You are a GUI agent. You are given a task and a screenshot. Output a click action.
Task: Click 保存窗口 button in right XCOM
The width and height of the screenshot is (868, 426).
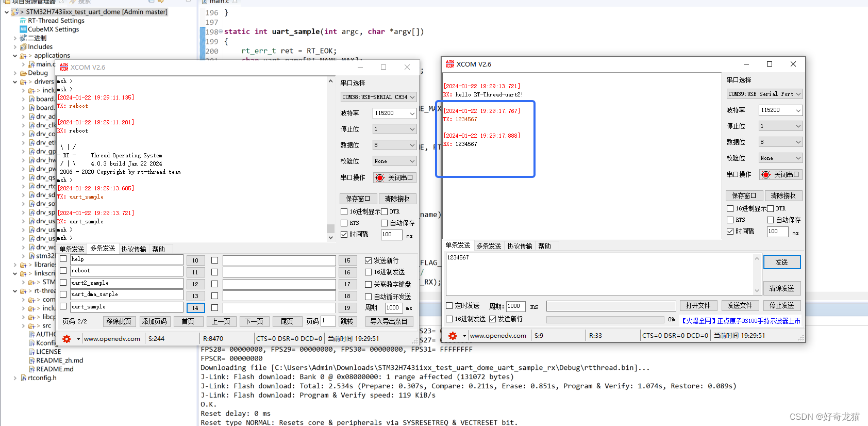[744, 195]
